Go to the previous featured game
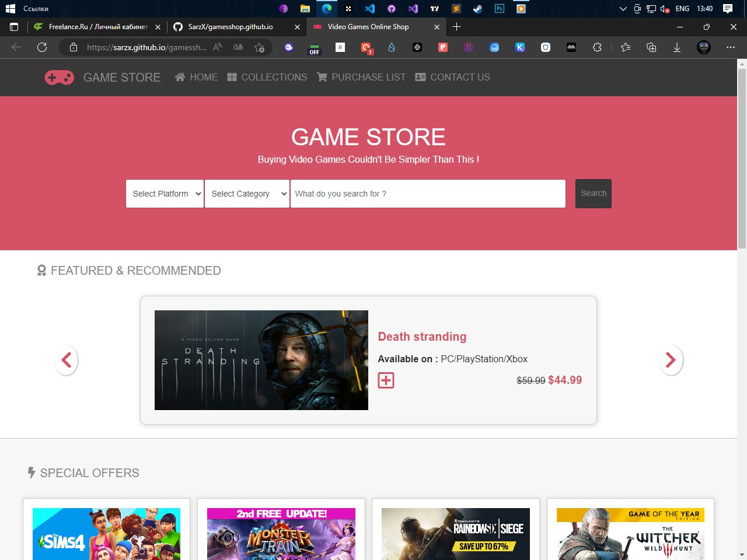Viewport: 747px width, 560px height. pyautogui.click(x=66, y=360)
